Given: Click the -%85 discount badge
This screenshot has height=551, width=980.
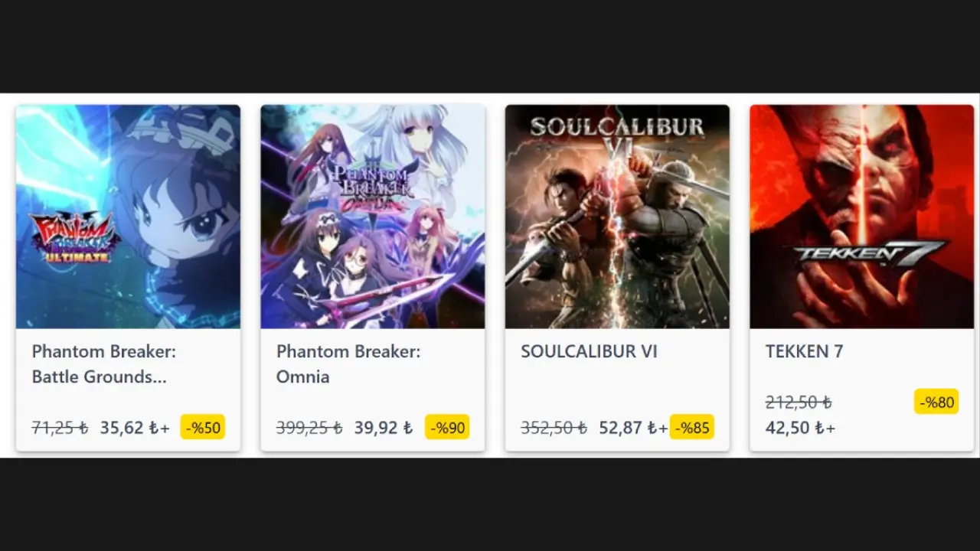Looking at the screenshot, I should point(691,427).
